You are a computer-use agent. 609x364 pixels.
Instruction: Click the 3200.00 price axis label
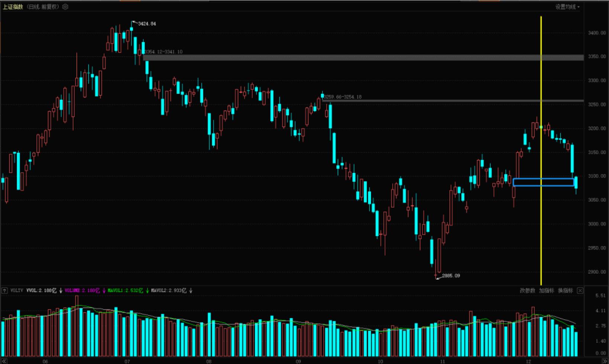[597, 129]
